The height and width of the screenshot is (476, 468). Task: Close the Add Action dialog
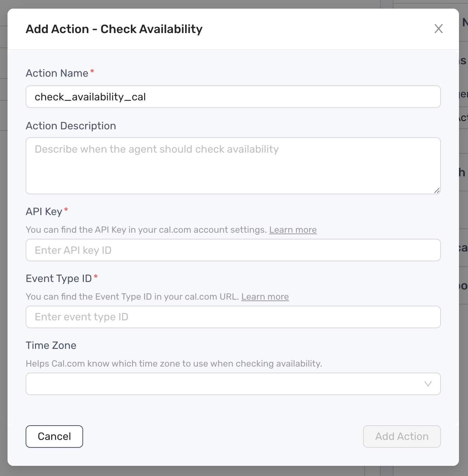coord(439,29)
